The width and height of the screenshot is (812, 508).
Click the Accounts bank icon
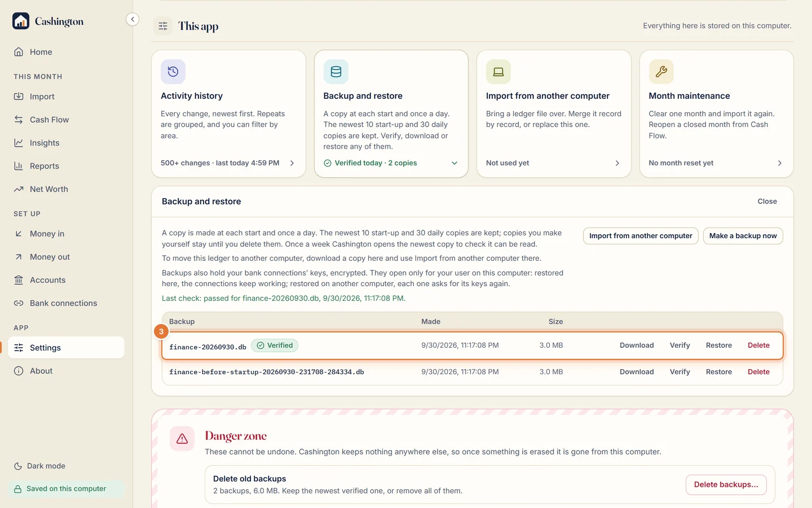tap(19, 280)
